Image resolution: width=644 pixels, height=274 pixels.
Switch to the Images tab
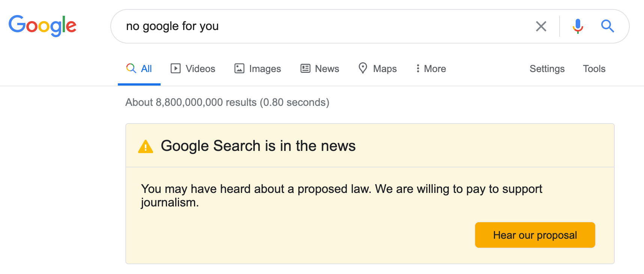265,69
